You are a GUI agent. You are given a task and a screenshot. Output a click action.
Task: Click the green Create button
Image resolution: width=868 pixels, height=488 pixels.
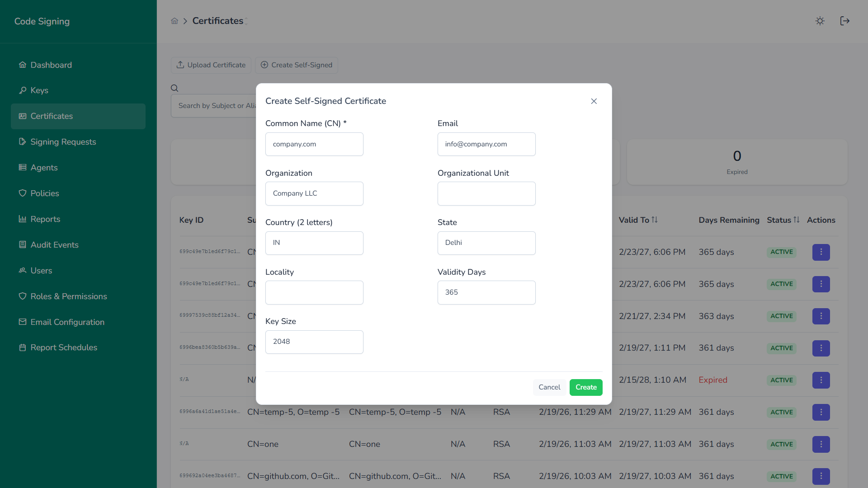coord(586,387)
